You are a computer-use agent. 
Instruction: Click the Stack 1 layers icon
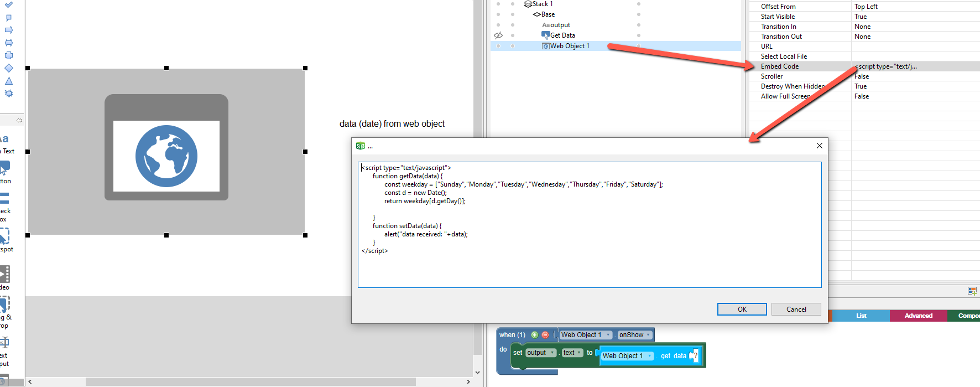click(528, 4)
